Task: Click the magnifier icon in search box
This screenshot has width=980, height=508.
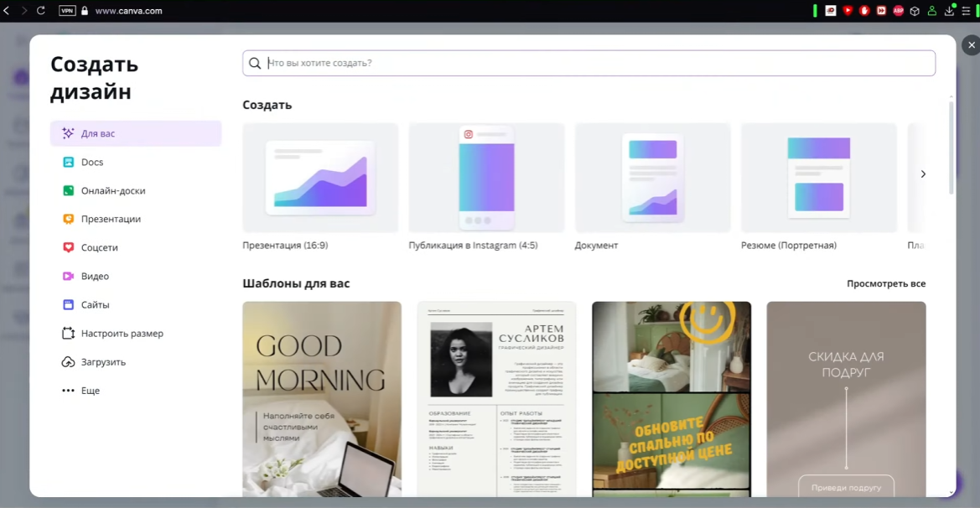Action: point(254,63)
